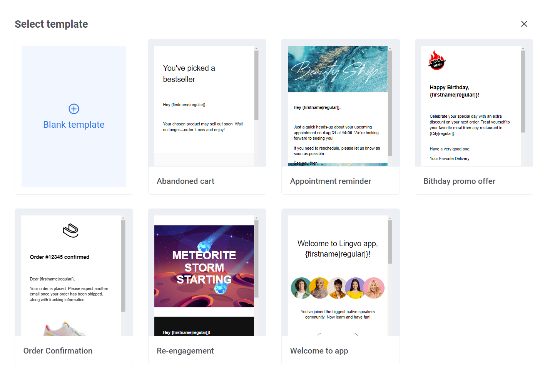555x392 pixels.
Task: Click the shoe logo in Order Confirmation
Action: 71,231
